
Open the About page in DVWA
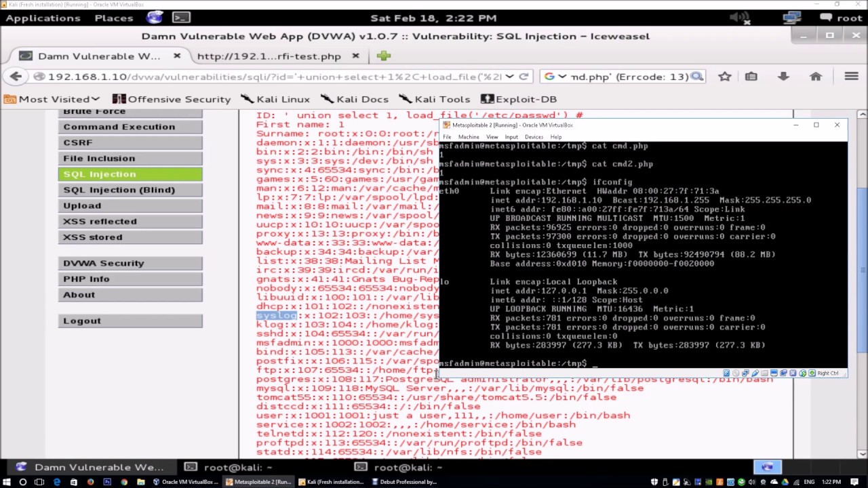point(130,295)
